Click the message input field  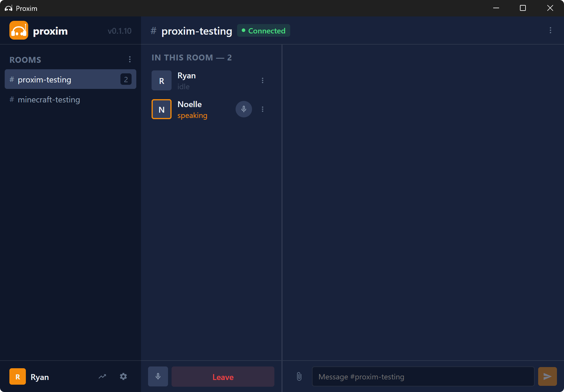423,376
